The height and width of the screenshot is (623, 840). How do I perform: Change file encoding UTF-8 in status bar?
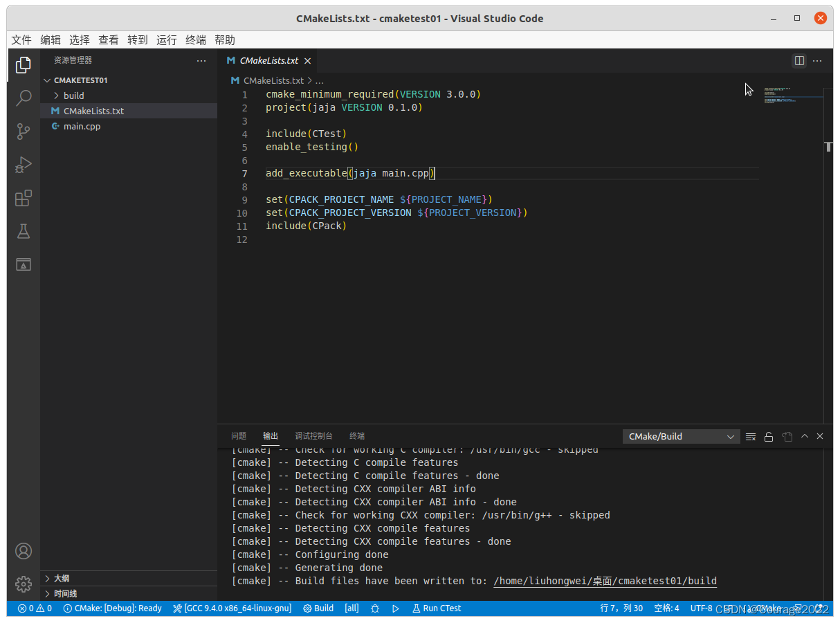click(701, 608)
